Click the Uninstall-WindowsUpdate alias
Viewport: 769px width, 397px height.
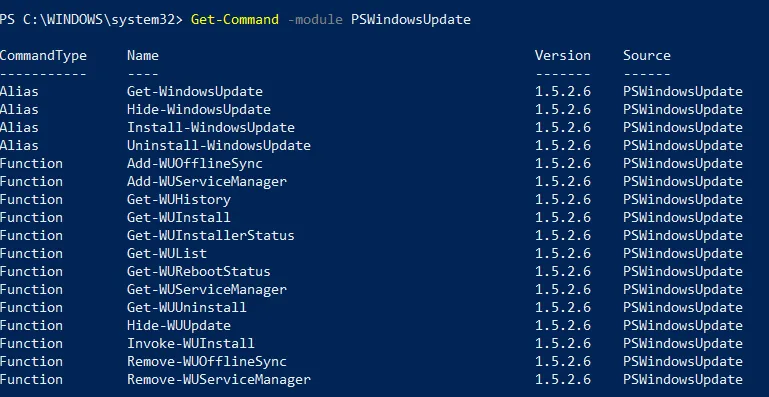point(219,146)
